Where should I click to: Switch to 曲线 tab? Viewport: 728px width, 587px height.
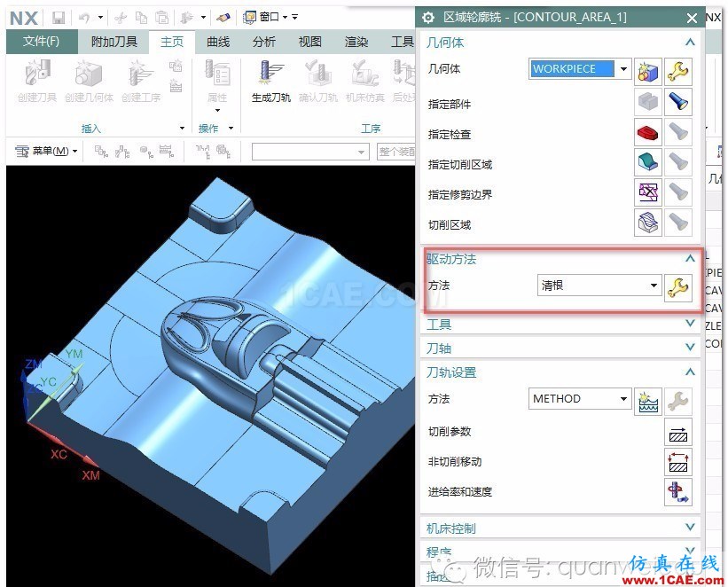(x=218, y=42)
